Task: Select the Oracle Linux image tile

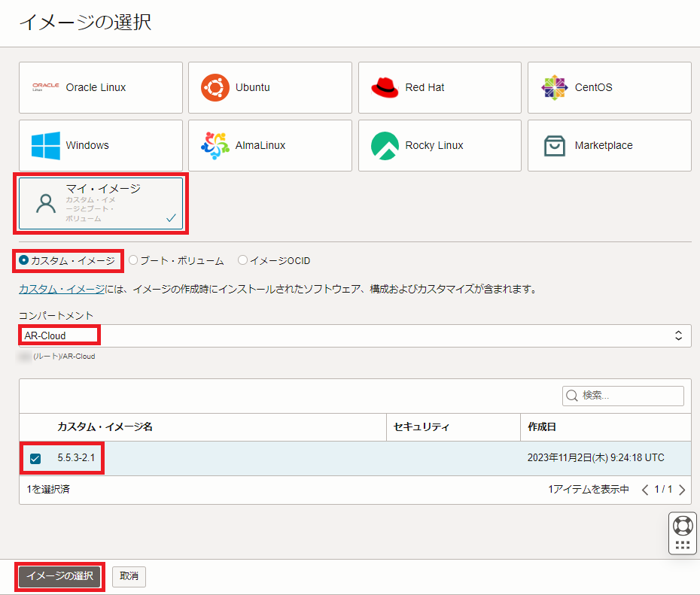Action: (101, 87)
